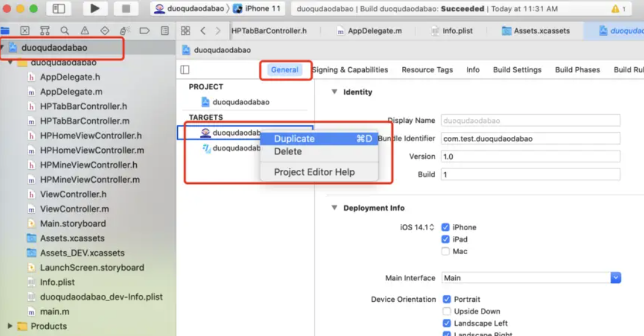Open the Resource Tags tab
The height and width of the screenshot is (336, 644).
coord(427,70)
